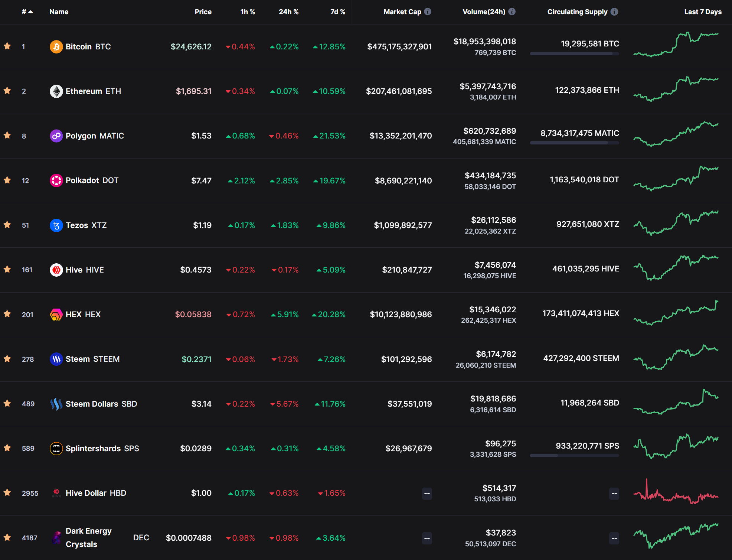The width and height of the screenshot is (732, 560).
Task: Sort by the Market Cap column
Action: pyautogui.click(x=402, y=12)
